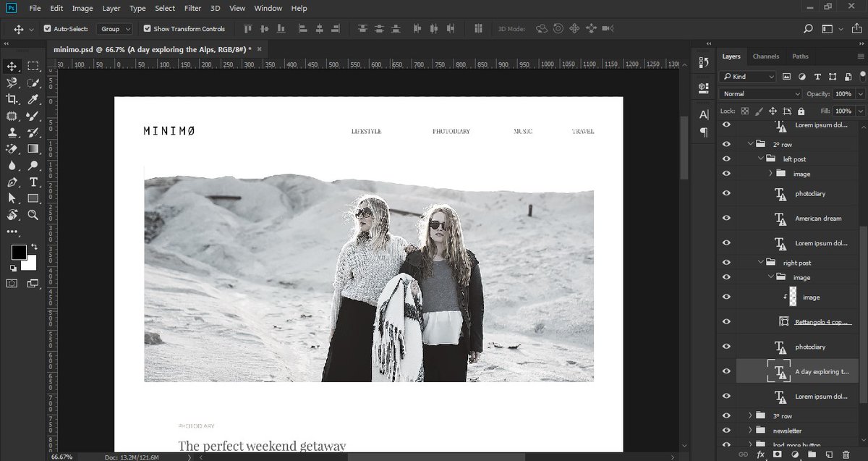Set the foreground color swatch
The width and height of the screenshot is (868, 461).
[19, 253]
